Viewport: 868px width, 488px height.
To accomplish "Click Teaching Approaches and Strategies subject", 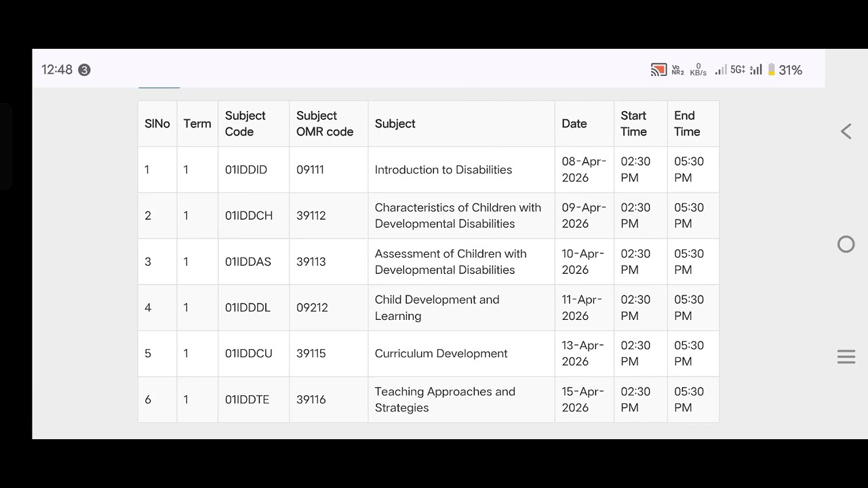I will [445, 400].
